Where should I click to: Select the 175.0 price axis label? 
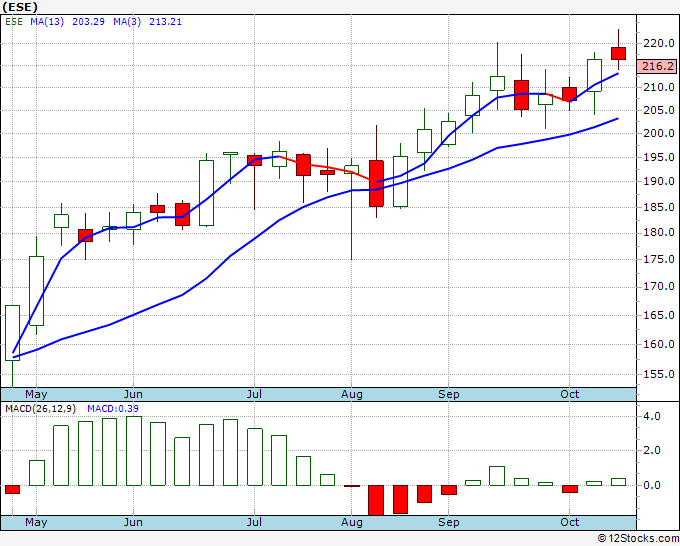[x=659, y=259]
